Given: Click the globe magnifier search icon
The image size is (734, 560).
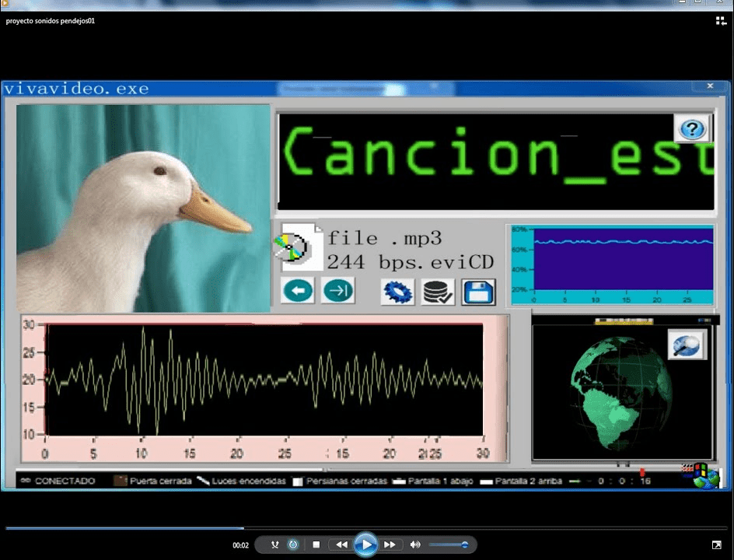Looking at the screenshot, I should tap(687, 345).
